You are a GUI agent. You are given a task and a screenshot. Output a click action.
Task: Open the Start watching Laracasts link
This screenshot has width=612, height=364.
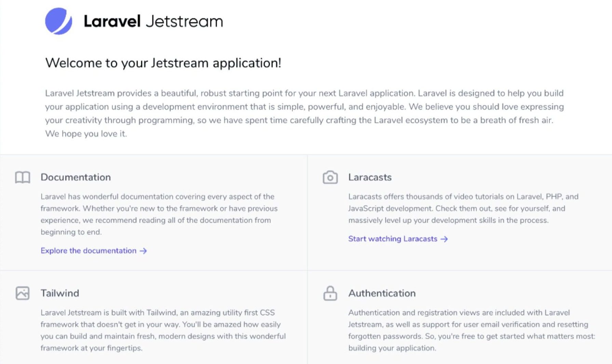392,239
